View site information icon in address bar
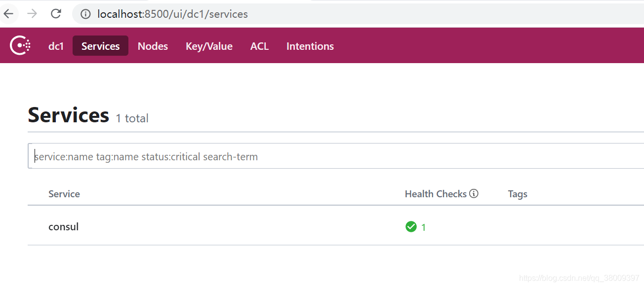The height and width of the screenshot is (287, 644). [x=85, y=14]
